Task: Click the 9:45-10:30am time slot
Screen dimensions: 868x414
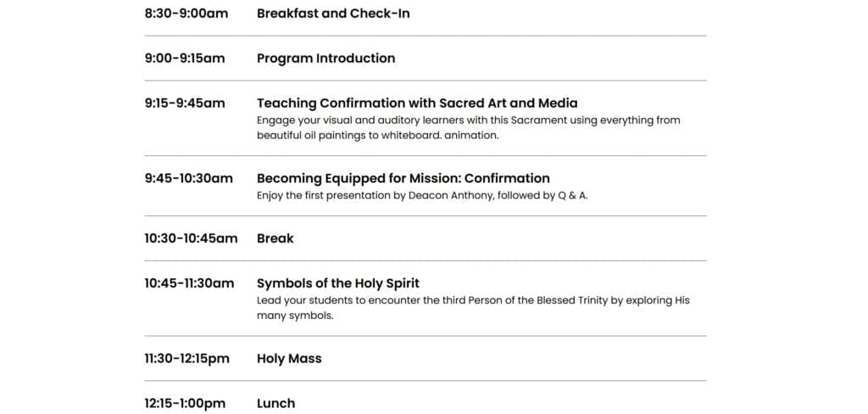Action: point(188,178)
